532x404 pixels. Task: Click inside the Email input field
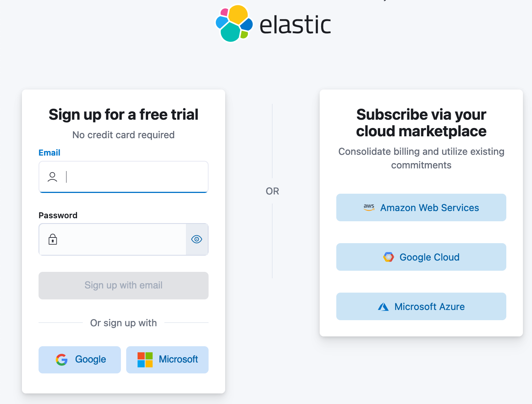[124, 177]
